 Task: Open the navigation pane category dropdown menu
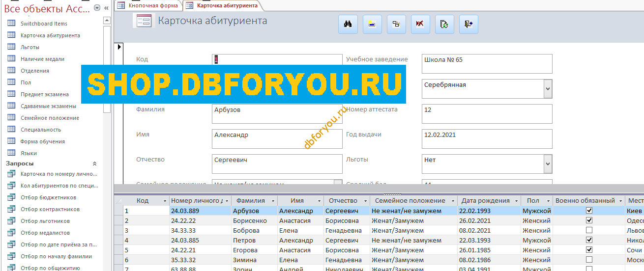click(x=97, y=8)
